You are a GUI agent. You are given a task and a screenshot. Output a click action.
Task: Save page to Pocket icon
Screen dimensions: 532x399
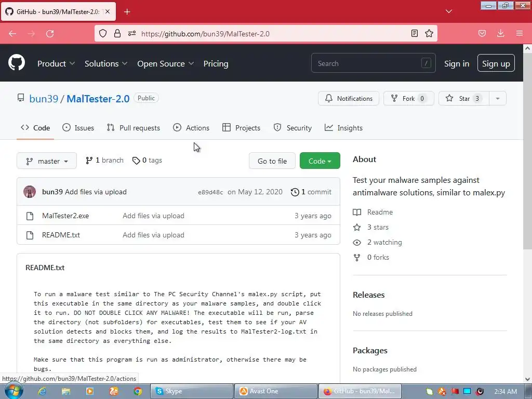(x=482, y=33)
